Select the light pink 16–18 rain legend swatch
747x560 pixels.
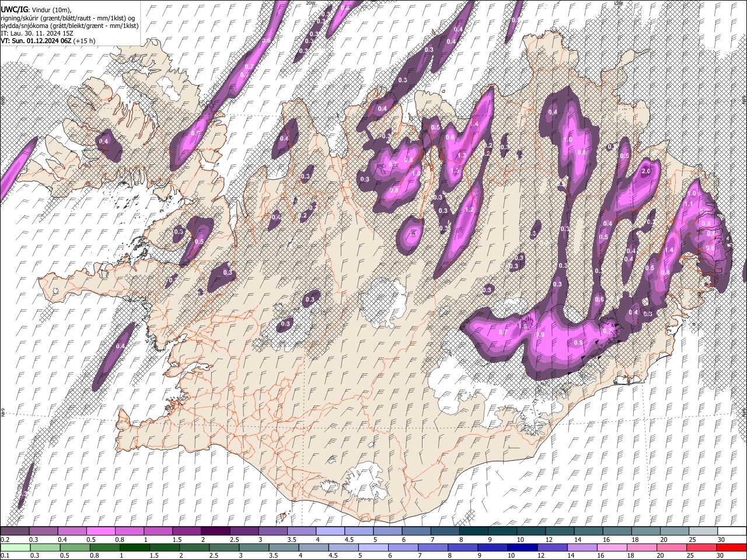click(x=613, y=548)
